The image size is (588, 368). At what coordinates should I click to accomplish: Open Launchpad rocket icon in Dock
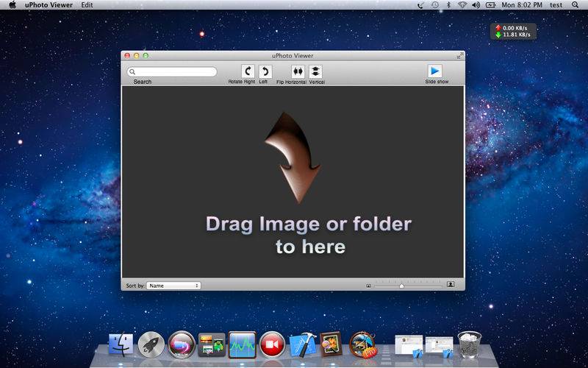pyautogui.click(x=151, y=344)
